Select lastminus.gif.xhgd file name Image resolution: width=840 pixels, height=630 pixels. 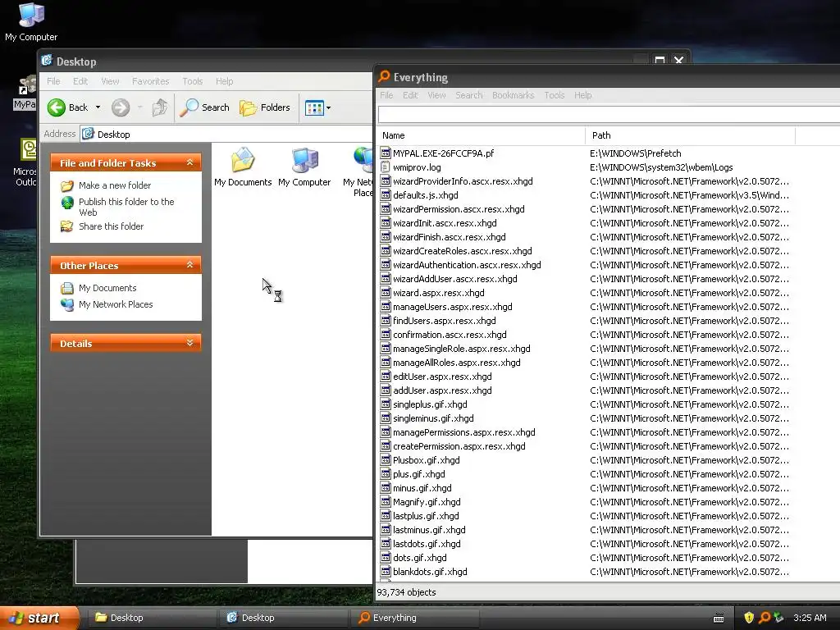click(429, 530)
